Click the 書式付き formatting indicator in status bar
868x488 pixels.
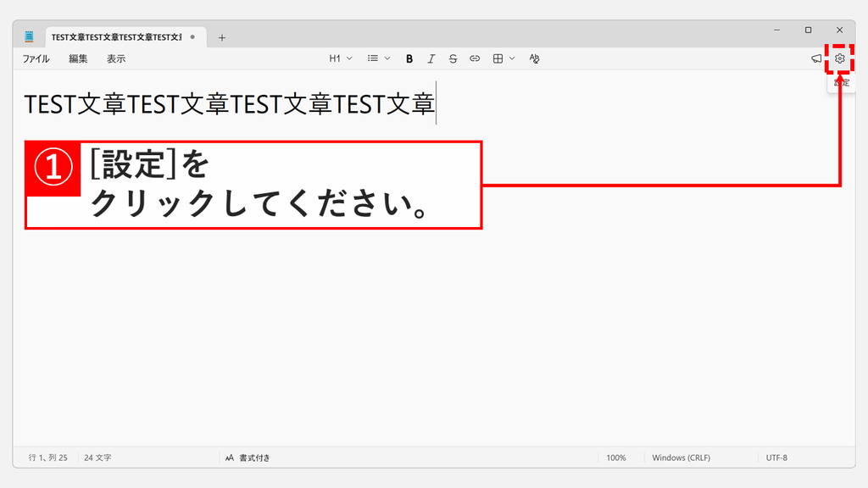(248, 457)
